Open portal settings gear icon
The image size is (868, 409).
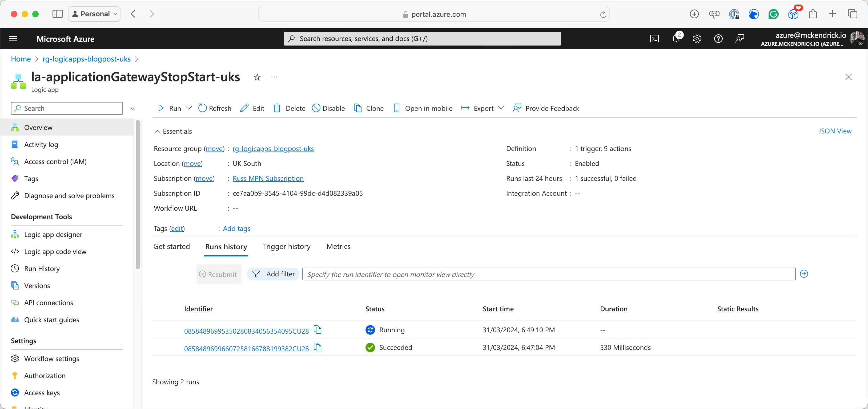tap(697, 39)
